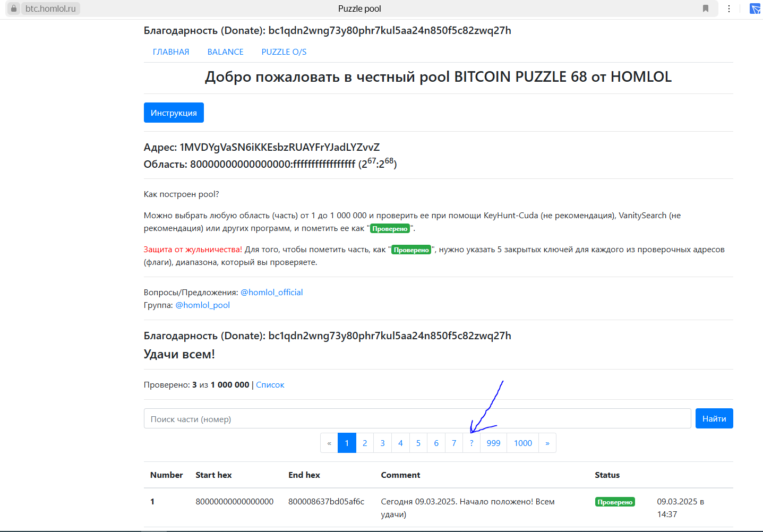Open the ГЛАВНАЯ navigation link
The height and width of the screenshot is (532, 763).
click(171, 52)
